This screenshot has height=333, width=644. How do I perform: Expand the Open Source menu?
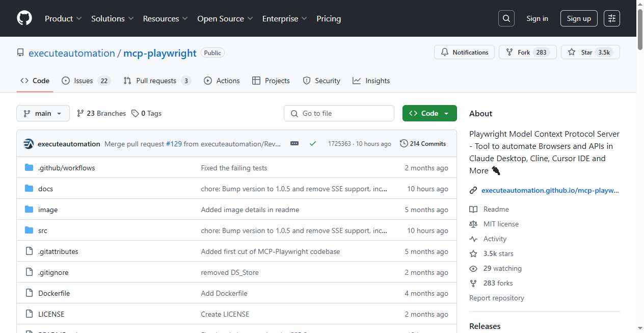[x=225, y=18]
